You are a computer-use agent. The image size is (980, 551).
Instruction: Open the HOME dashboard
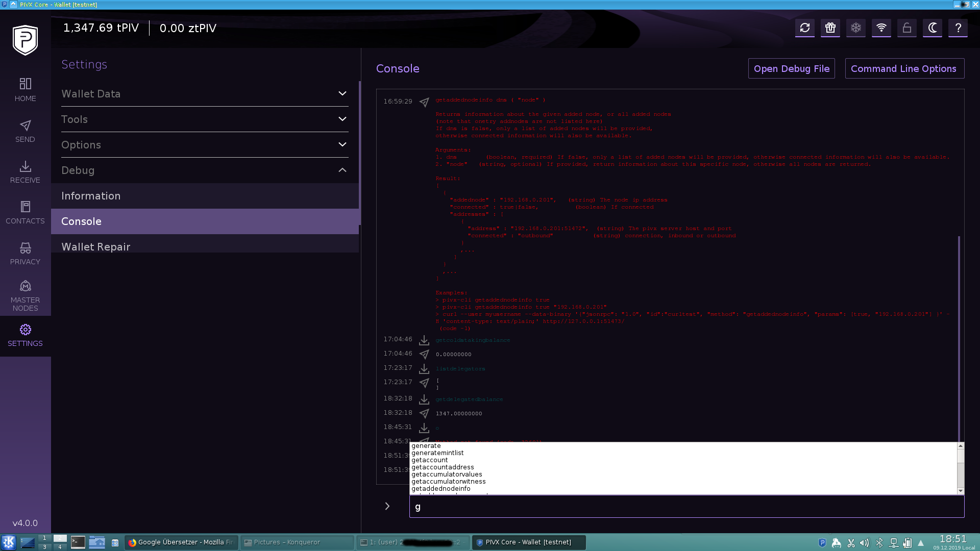tap(25, 90)
